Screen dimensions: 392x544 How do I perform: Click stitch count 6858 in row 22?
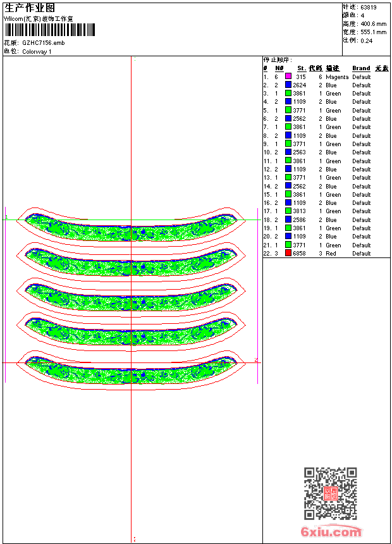click(300, 254)
